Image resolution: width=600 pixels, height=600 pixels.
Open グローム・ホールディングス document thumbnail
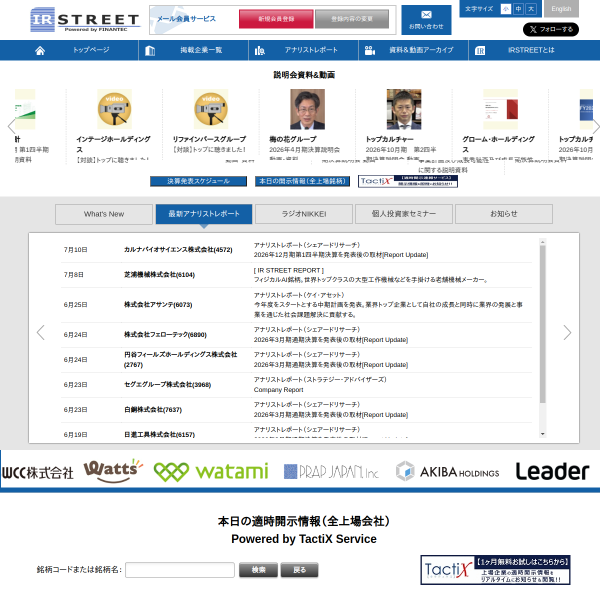[x=501, y=109]
